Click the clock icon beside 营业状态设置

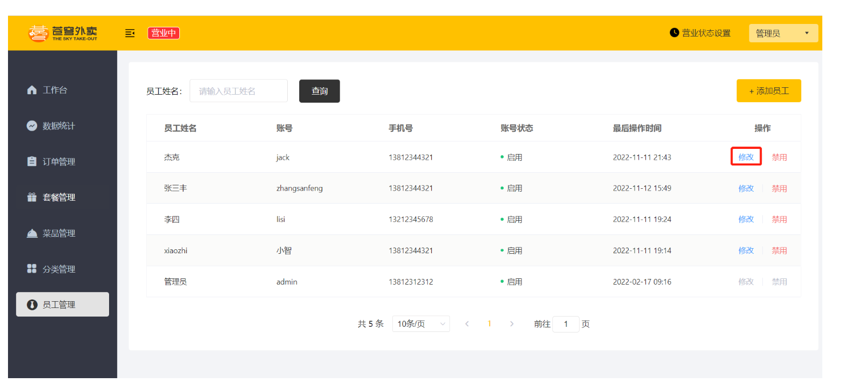pos(674,33)
